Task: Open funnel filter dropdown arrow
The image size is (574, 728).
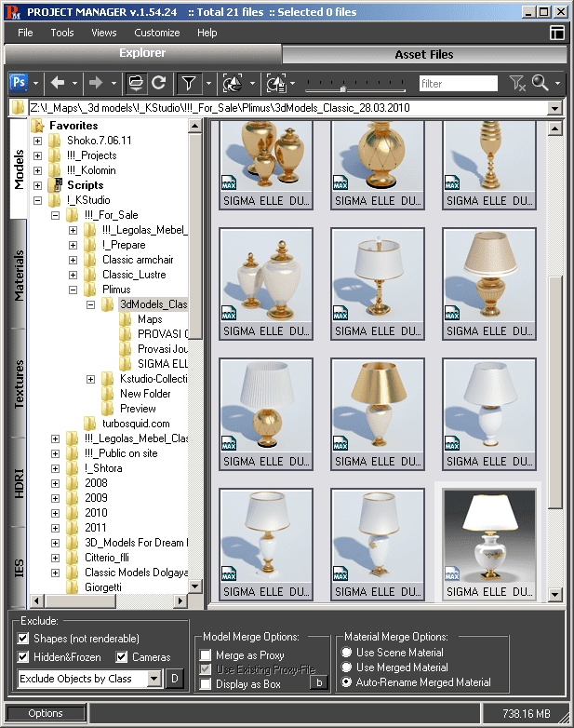Action: click(208, 84)
